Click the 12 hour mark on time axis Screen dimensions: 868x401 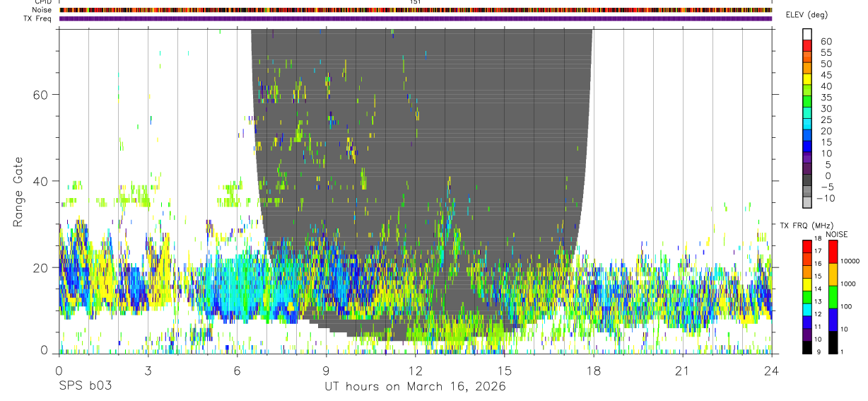pos(416,371)
